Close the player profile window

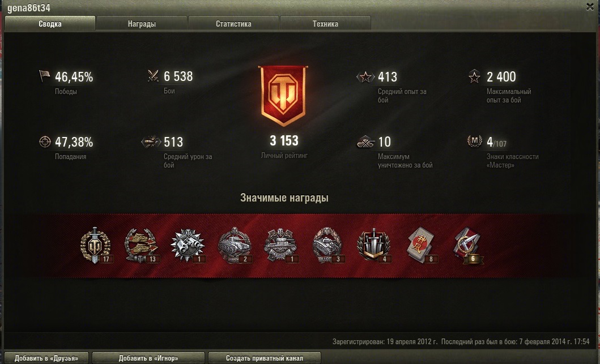590,7
